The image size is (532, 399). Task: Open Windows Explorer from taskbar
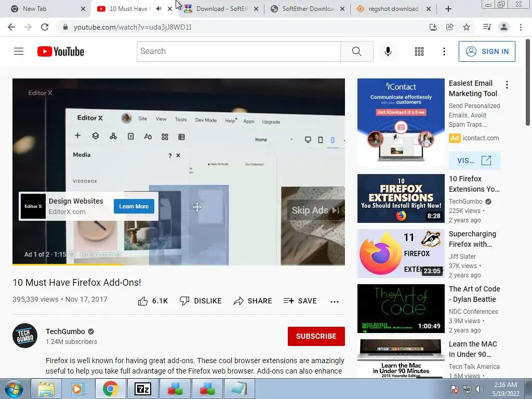[x=46, y=389]
